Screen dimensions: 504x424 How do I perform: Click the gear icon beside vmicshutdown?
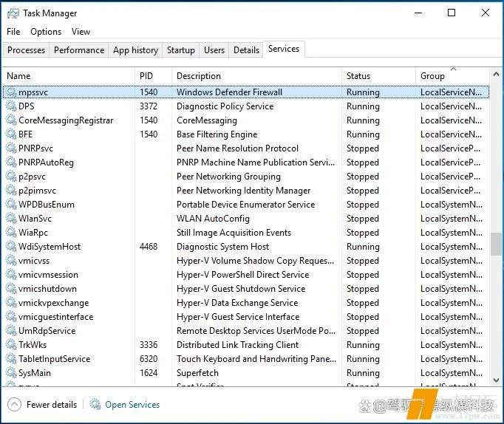click(11, 288)
